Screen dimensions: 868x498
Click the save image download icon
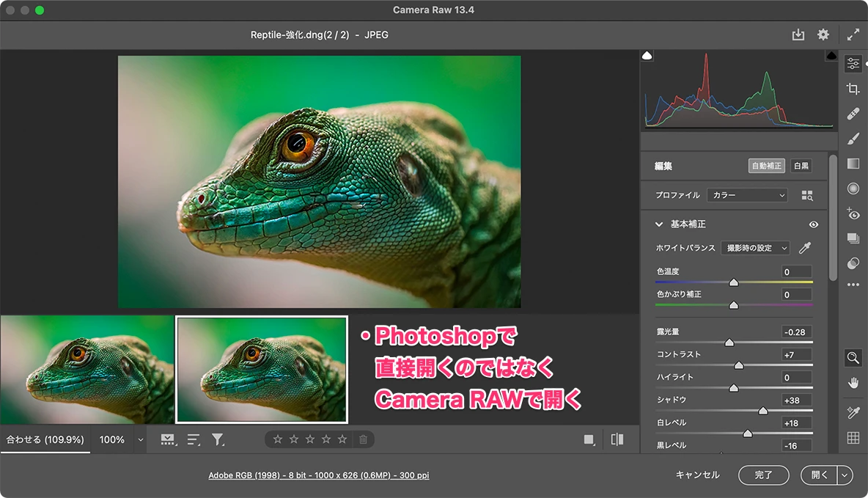pyautogui.click(x=798, y=34)
